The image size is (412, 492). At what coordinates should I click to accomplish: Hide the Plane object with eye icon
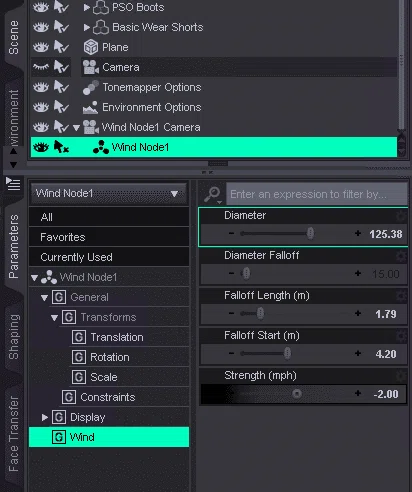[41, 47]
